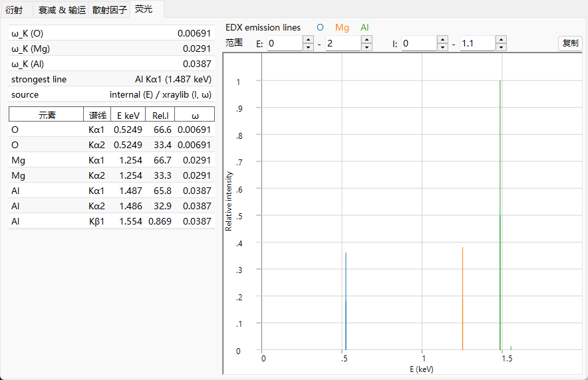Viewport: 588px width, 380px height.
Task: Click the E range minimum input field
Action: pyautogui.click(x=285, y=43)
